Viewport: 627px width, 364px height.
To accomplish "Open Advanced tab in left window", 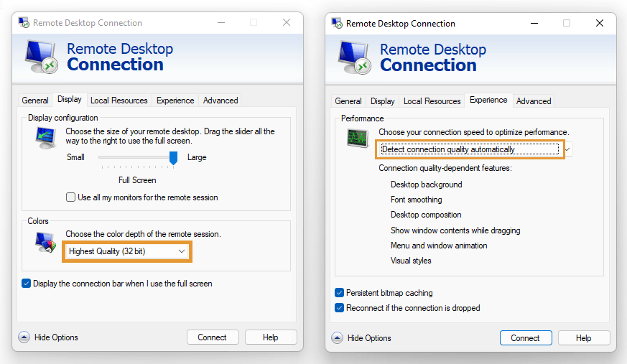I will (x=220, y=101).
